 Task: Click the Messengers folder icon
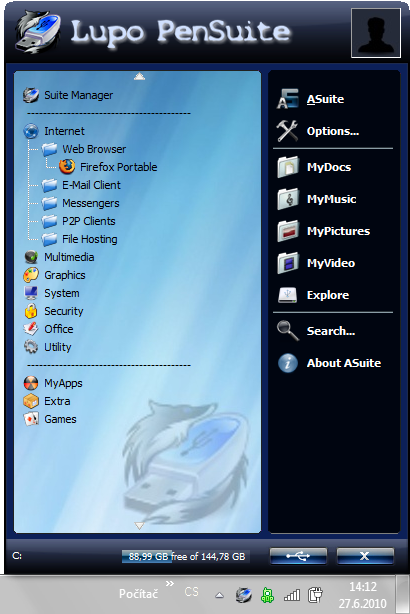click(x=49, y=203)
